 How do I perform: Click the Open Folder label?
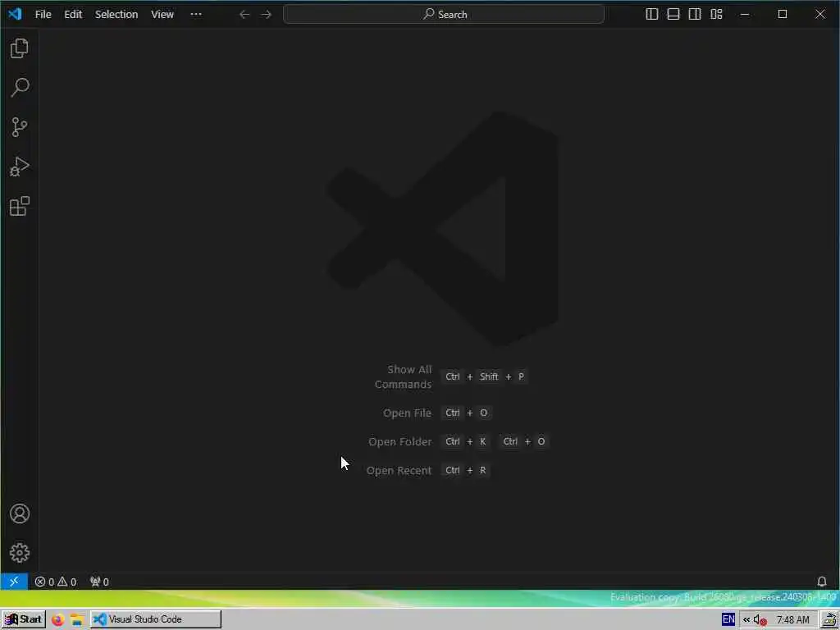point(399,442)
